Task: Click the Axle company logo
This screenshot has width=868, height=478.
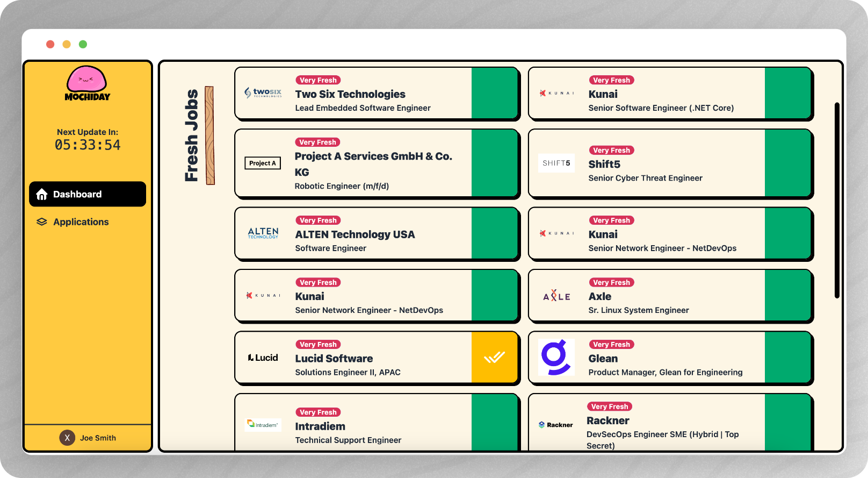Action: click(556, 295)
